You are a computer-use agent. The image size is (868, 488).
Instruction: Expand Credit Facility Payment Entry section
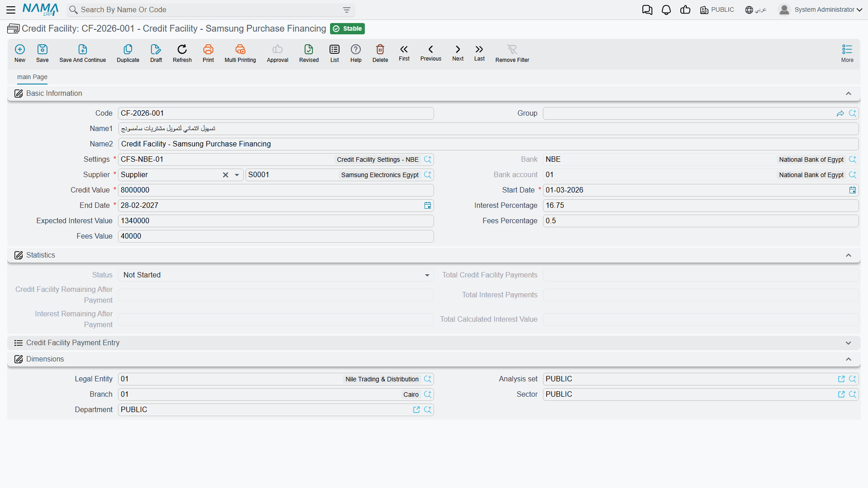tap(849, 343)
